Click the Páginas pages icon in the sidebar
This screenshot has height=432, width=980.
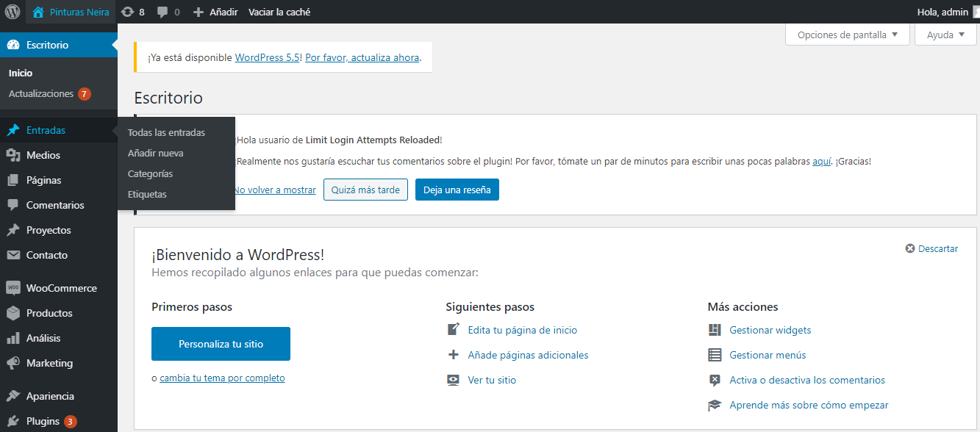pos(13,180)
